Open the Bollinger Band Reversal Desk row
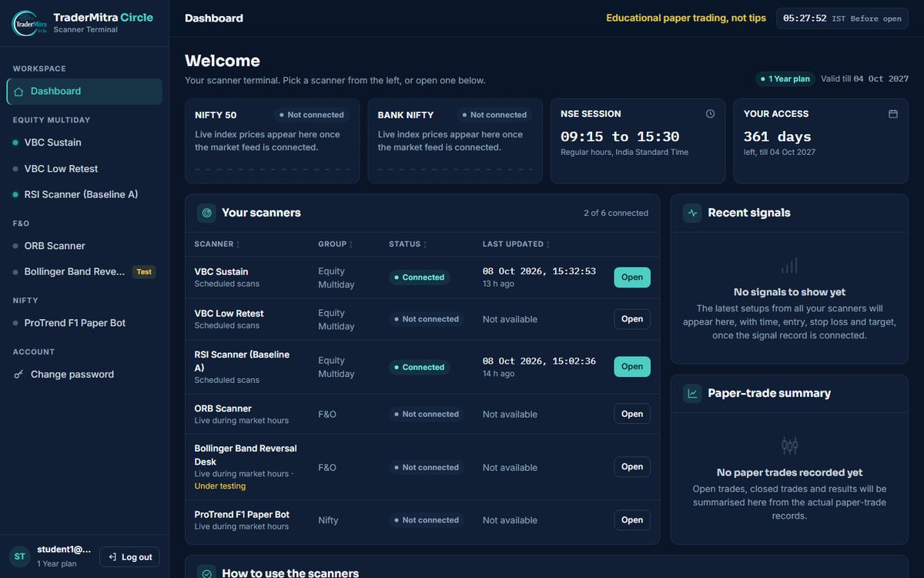The height and width of the screenshot is (578, 924). point(632,467)
